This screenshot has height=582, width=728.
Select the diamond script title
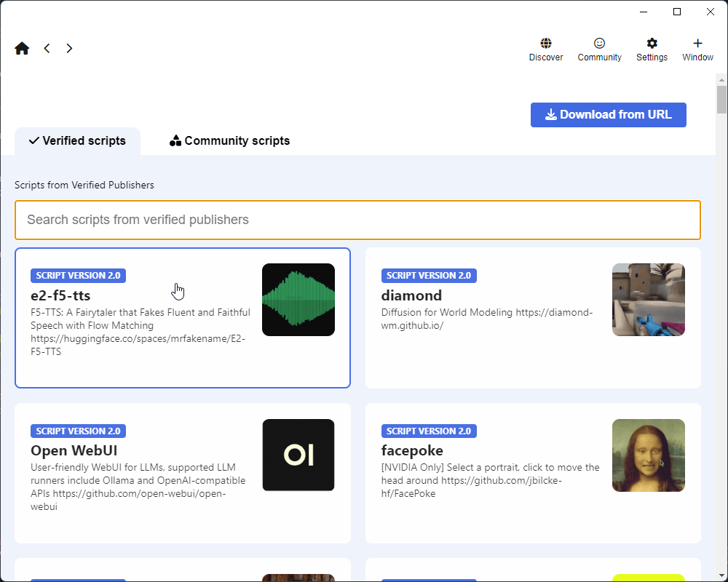(411, 295)
